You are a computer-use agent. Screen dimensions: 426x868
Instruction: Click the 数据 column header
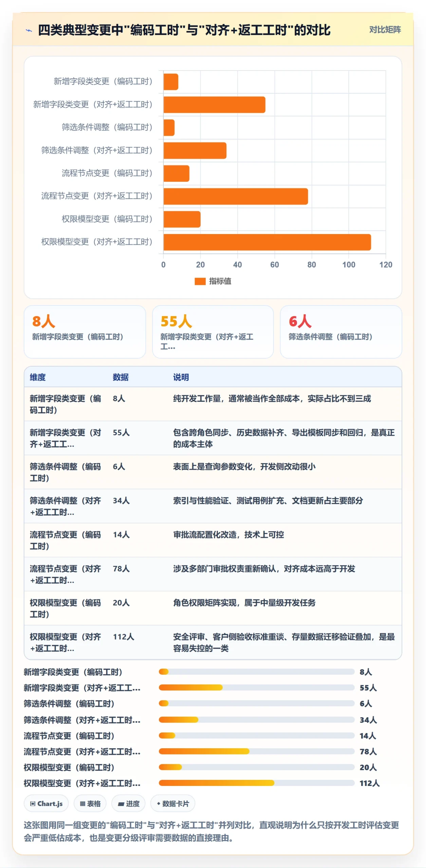tap(121, 377)
